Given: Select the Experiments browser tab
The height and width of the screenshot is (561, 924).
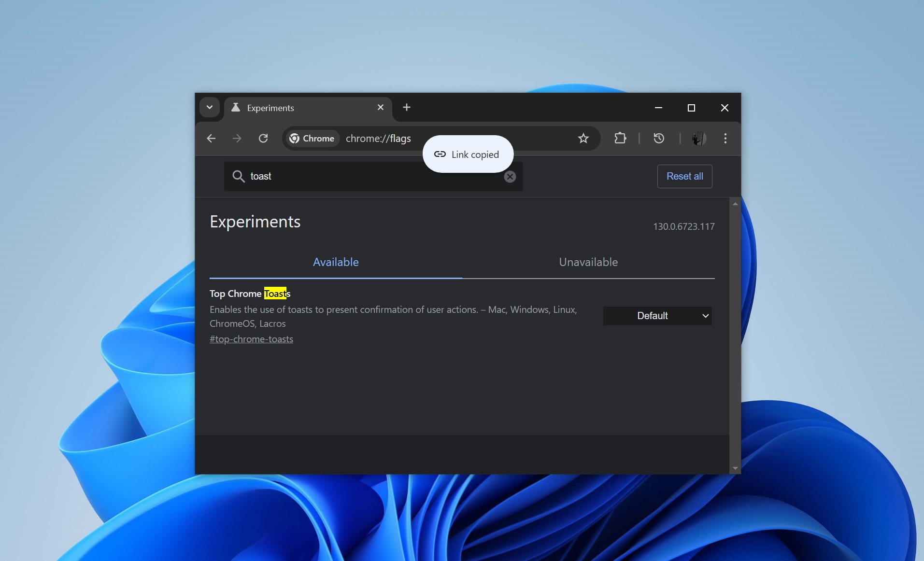Looking at the screenshot, I should pos(308,108).
